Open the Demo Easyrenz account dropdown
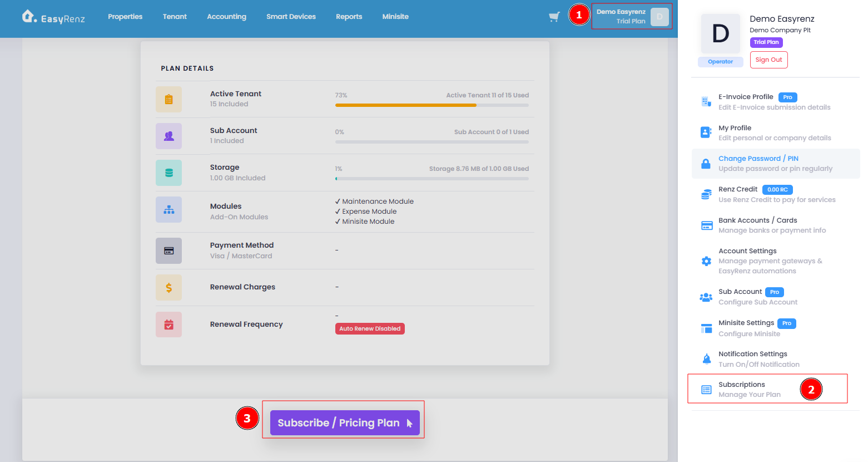The image size is (868, 462). pos(632,16)
